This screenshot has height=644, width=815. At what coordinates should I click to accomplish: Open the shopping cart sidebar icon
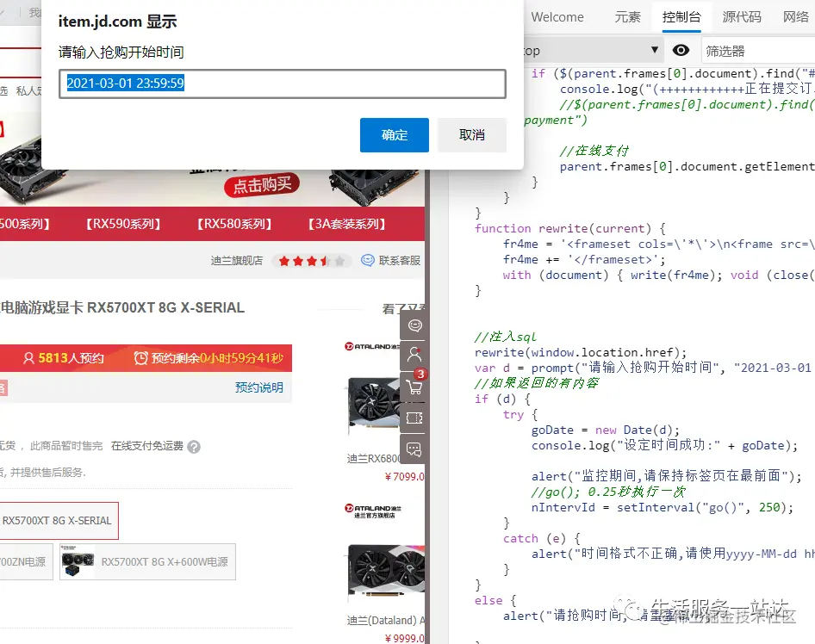click(x=414, y=387)
